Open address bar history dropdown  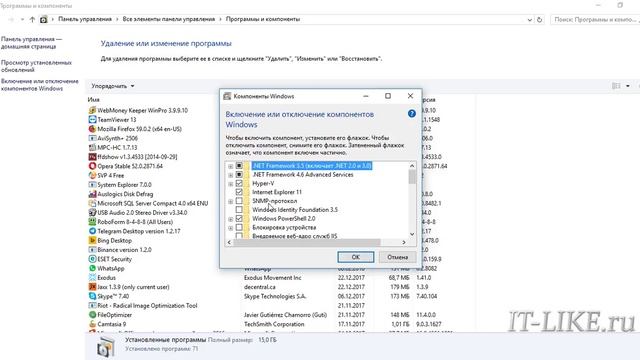pyautogui.click(x=529, y=20)
